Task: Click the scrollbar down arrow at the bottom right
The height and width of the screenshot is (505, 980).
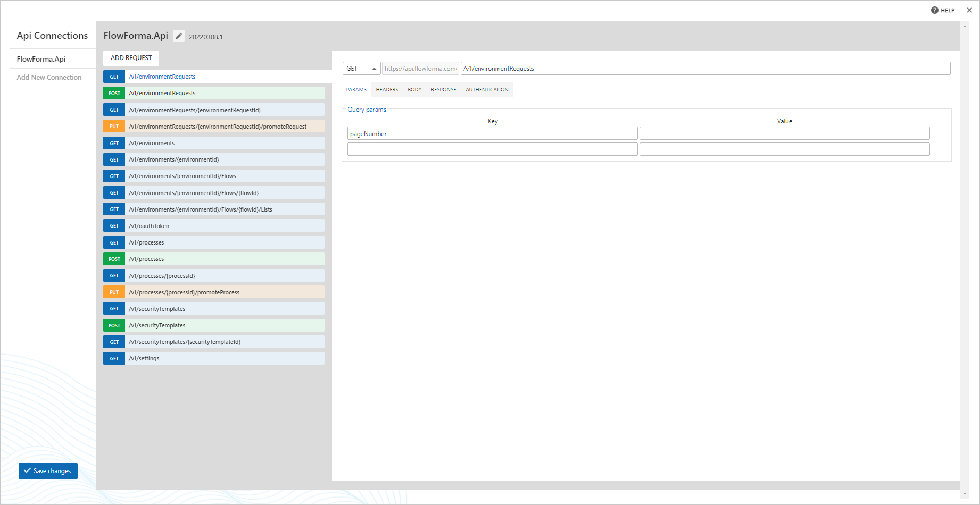Action: (965, 494)
